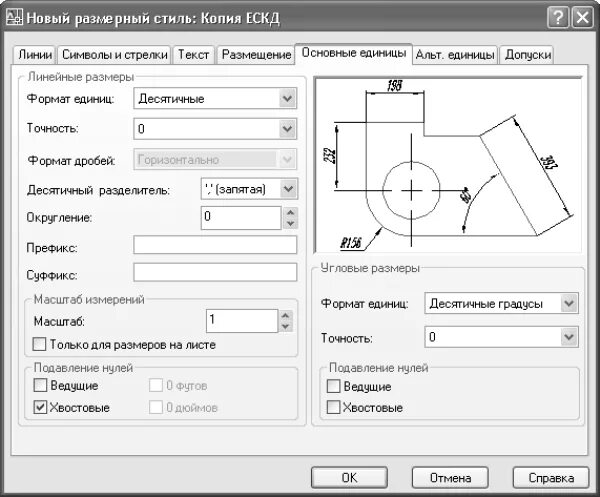The image size is (600, 497).
Task: Select the Основные единицы tab
Action: 354,54
